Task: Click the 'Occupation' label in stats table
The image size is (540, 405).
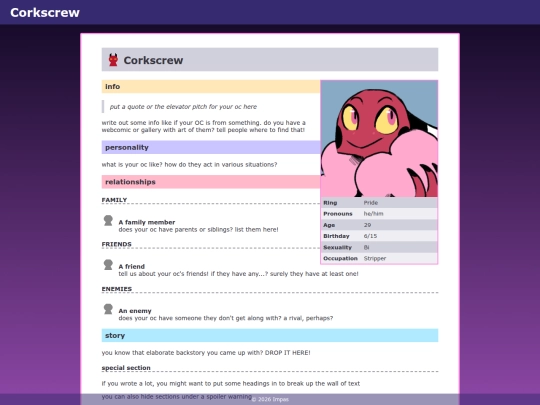Action: coord(340,258)
